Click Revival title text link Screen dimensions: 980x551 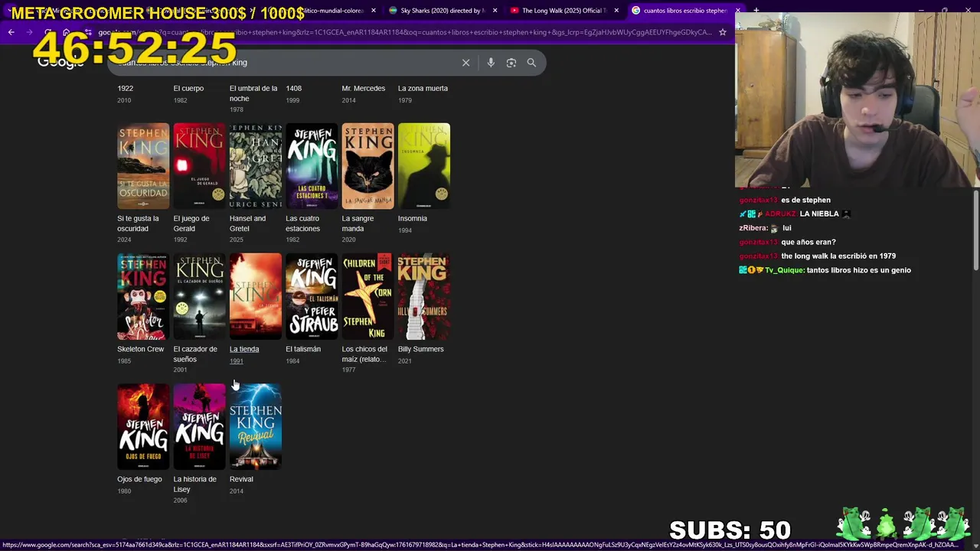point(241,479)
